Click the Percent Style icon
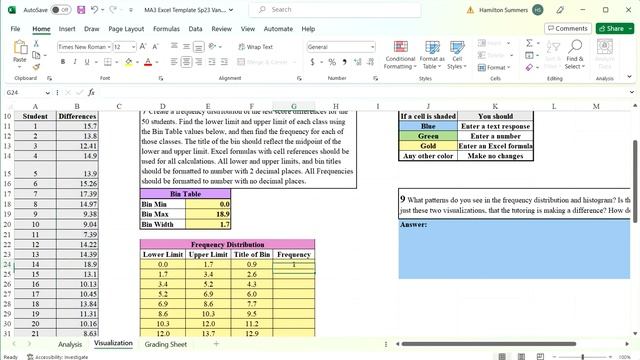This screenshot has width=640, height=360. tap(332, 62)
